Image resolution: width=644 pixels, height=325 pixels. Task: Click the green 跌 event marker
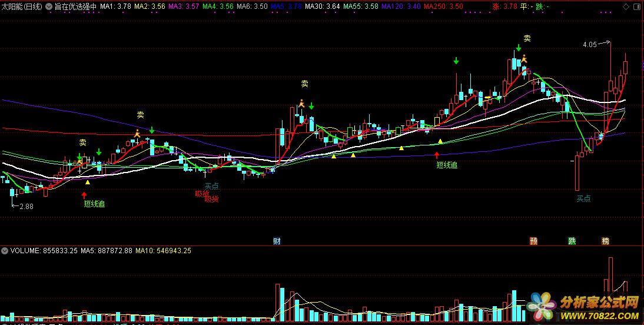(572, 241)
